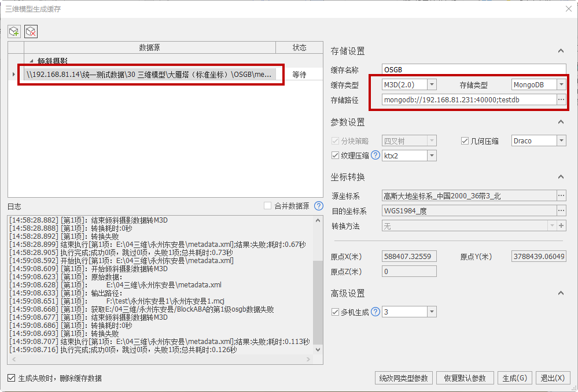578x392 pixels.
Task: Click the help icon beside 纹理压缩
Action: point(375,155)
